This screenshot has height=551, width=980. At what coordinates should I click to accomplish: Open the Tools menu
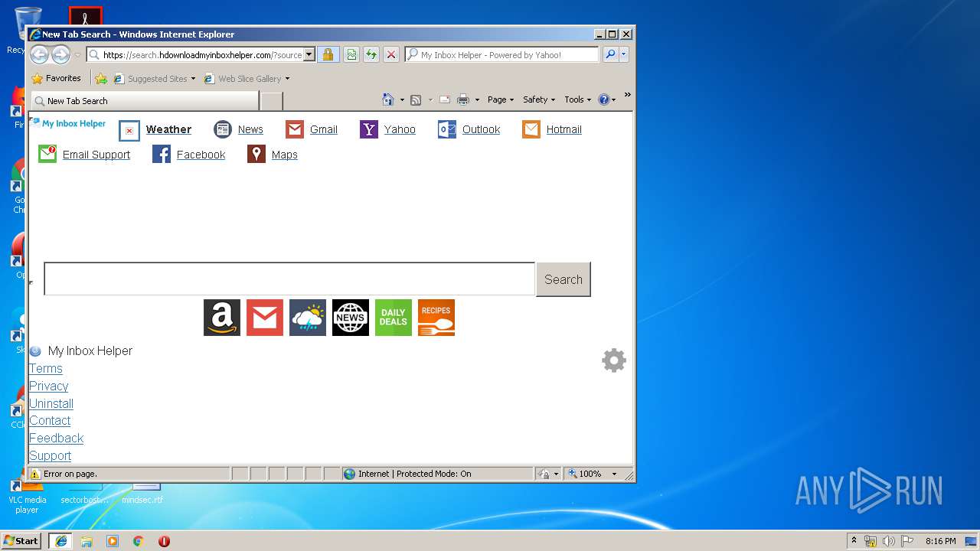(x=578, y=99)
